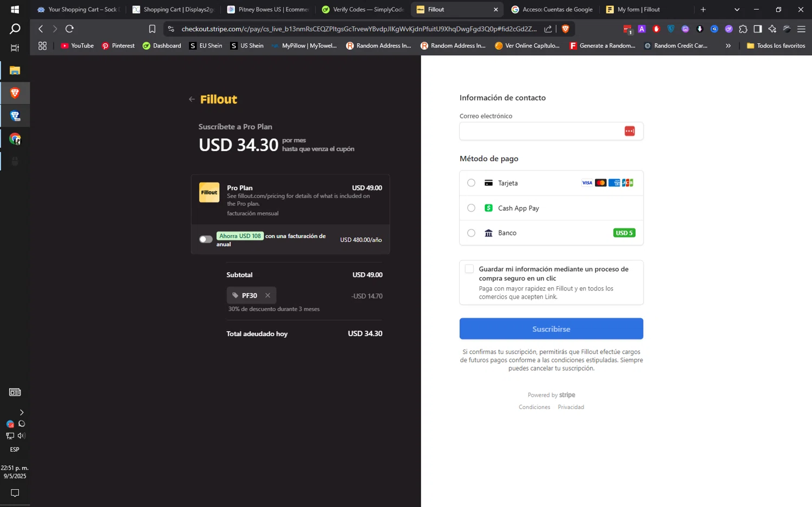
Task: Click the card icon next to Tarjeta
Action: [x=488, y=183]
